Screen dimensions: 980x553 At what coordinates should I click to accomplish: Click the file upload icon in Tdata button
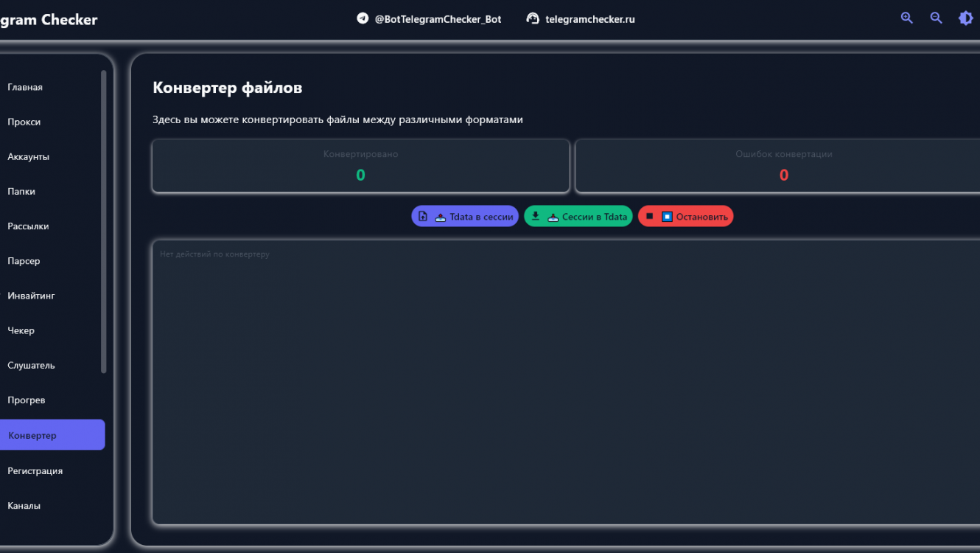click(423, 216)
